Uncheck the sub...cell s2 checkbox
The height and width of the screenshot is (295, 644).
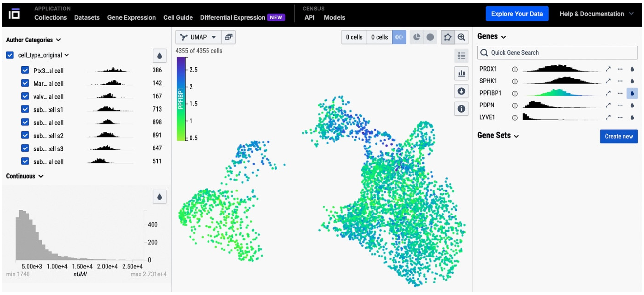pyautogui.click(x=25, y=135)
